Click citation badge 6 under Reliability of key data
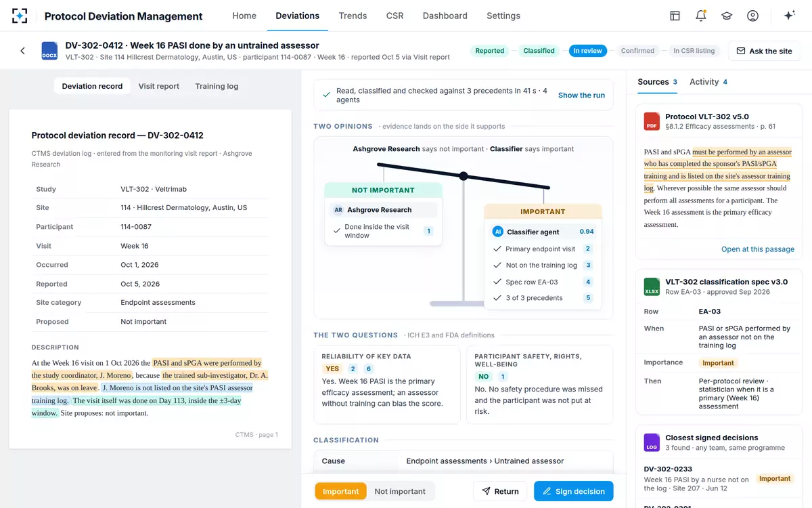This screenshot has height=508, width=812. pos(369,369)
